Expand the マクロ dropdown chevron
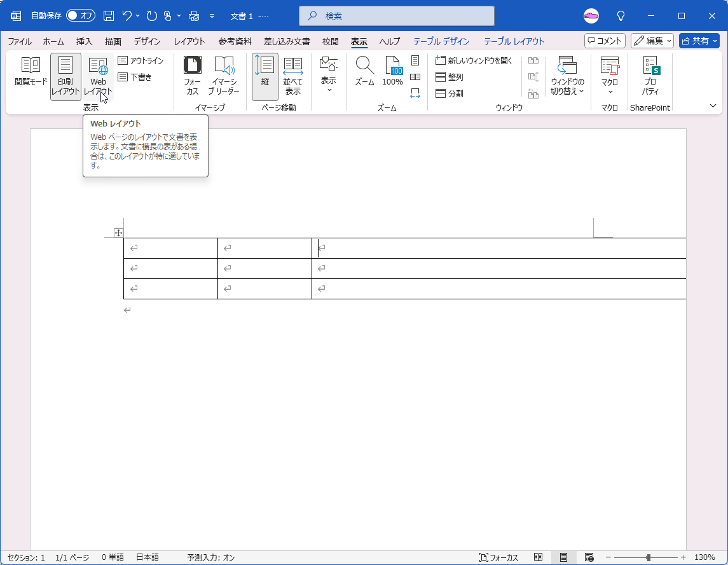Screen dimensions: 728x565 (609, 91)
